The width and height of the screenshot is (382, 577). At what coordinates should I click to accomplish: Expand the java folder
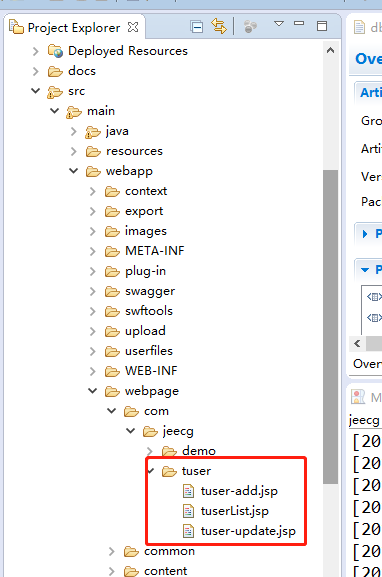[x=74, y=131]
